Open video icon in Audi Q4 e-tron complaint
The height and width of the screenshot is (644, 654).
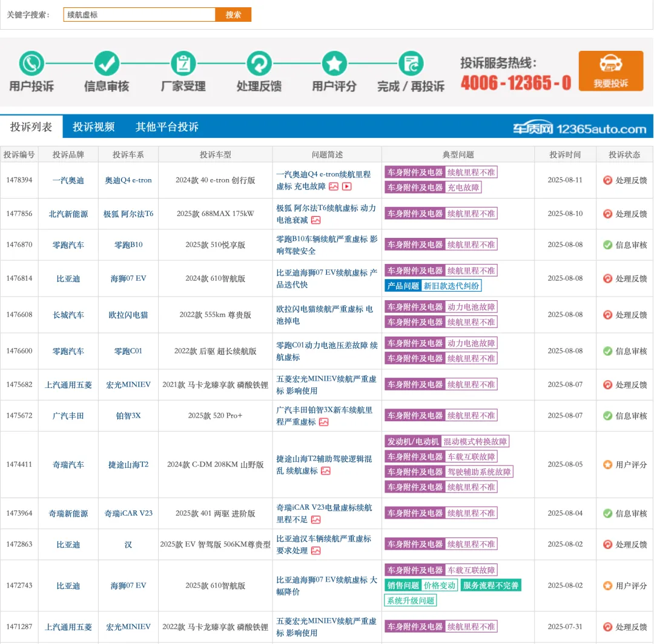[x=347, y=186]
